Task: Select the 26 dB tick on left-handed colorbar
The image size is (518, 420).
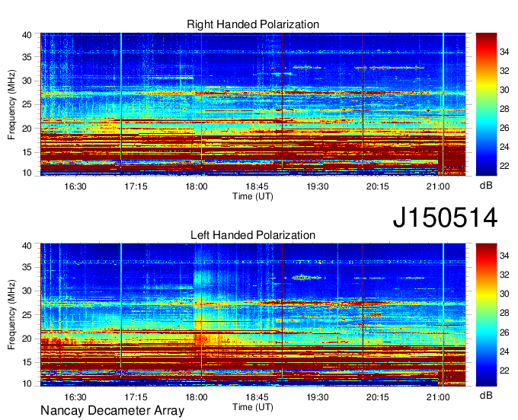Action: click(x=504, y=332)
